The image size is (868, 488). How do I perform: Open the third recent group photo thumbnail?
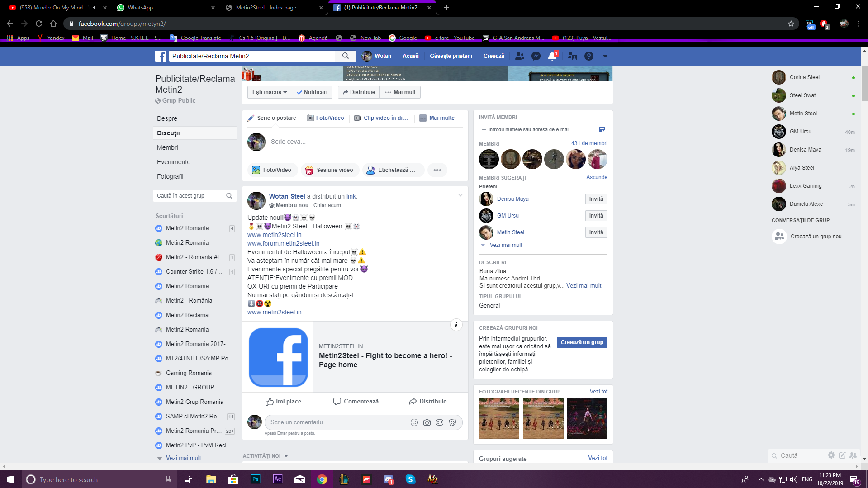pos(587,418)
